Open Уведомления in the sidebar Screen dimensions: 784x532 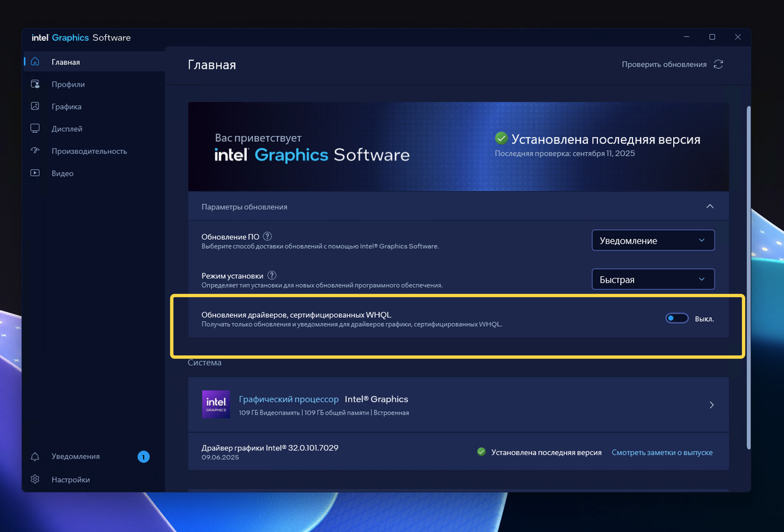95,457
